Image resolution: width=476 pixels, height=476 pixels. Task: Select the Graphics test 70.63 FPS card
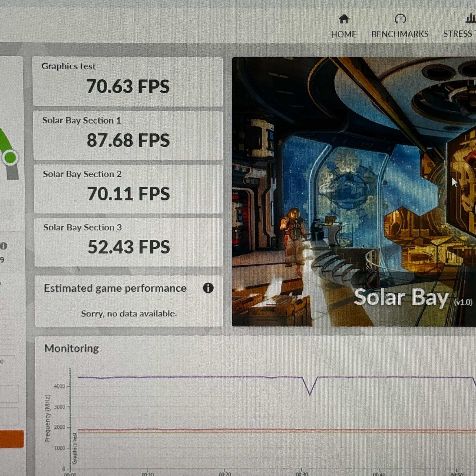(128, 82)
